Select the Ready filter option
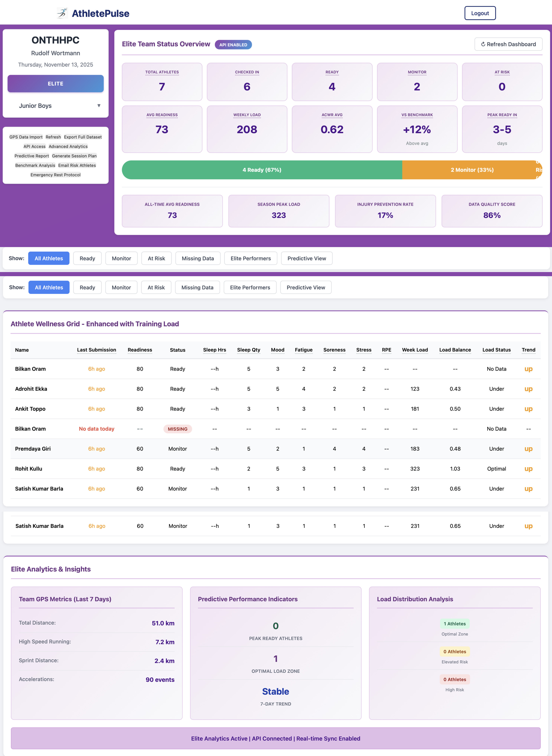The image size is (552, 756). click(87, 258)
